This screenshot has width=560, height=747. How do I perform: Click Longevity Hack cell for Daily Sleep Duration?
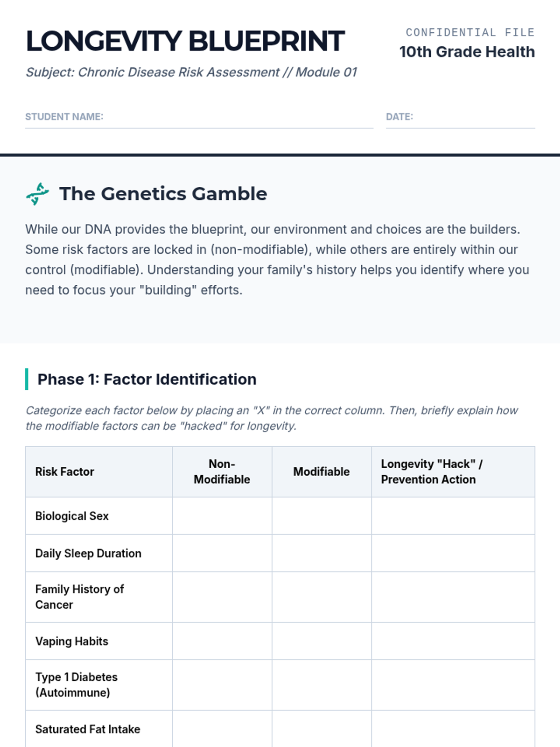[453, 553]
